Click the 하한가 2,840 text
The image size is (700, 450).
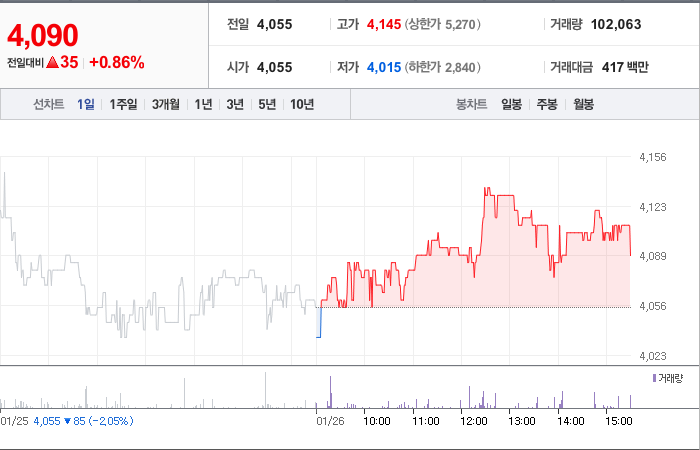tap(443, 67)
